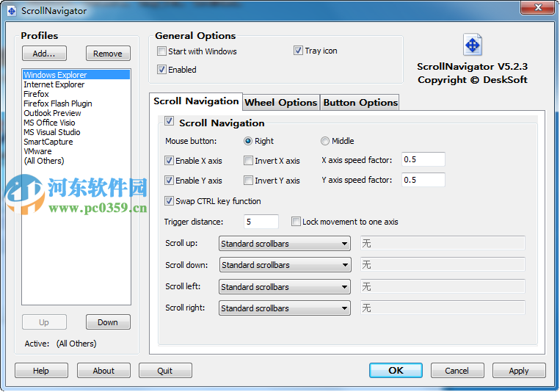Select MS Office Visio profile

(76, 123)
